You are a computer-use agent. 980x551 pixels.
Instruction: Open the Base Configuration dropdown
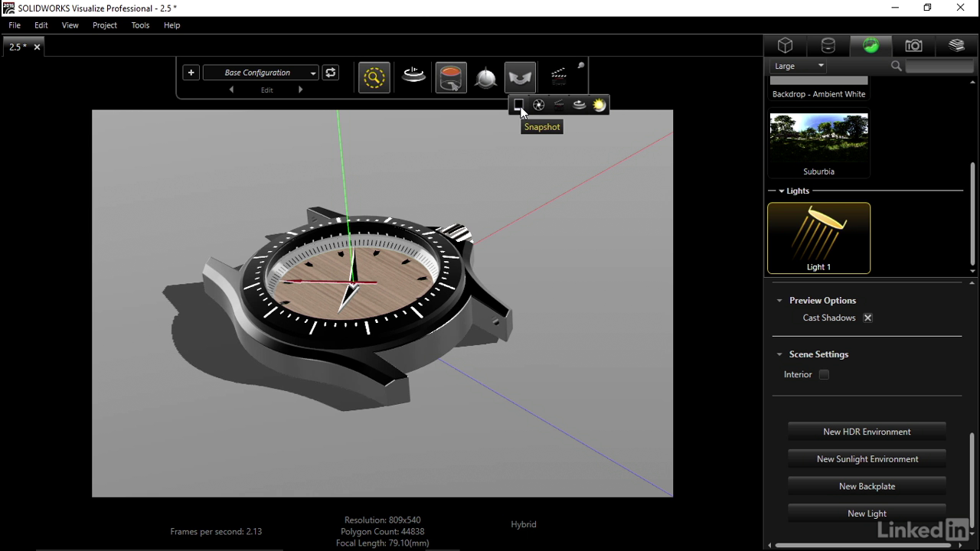pos(261,73)
